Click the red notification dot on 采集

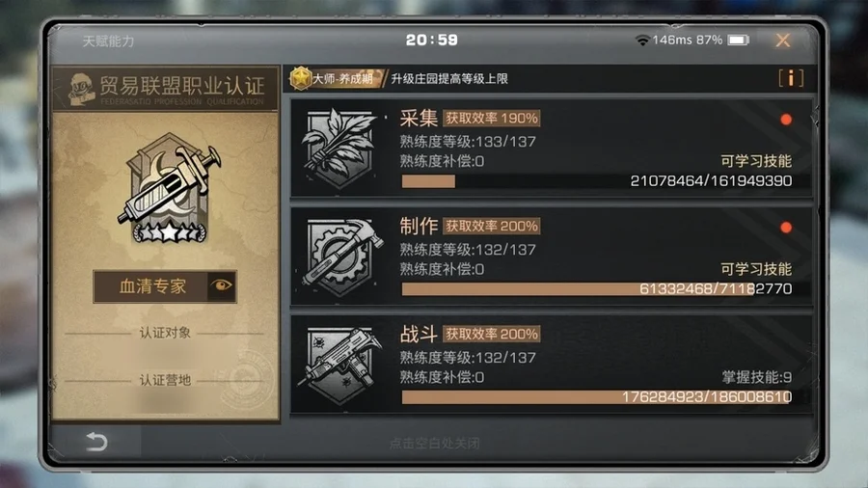(x=785, y=119)
